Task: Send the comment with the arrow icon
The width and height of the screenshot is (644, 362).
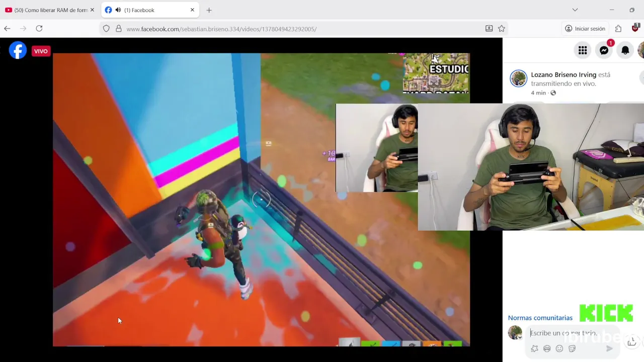Action: click(609, 348)
